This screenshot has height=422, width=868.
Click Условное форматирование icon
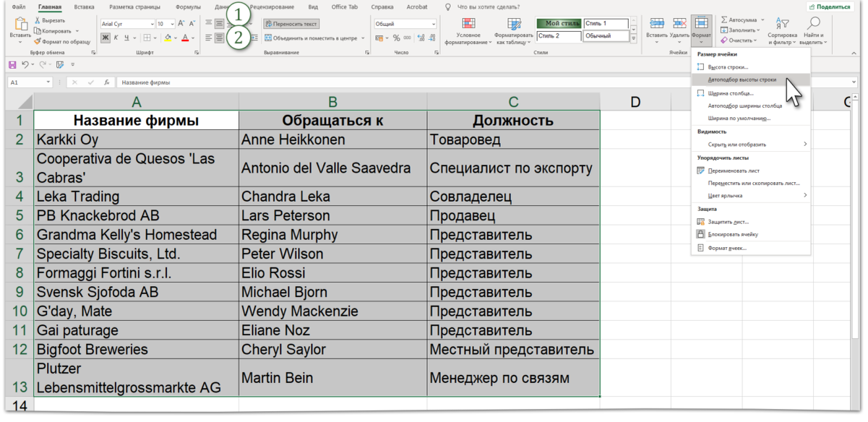pyautogui.click(x=468, y=23)
